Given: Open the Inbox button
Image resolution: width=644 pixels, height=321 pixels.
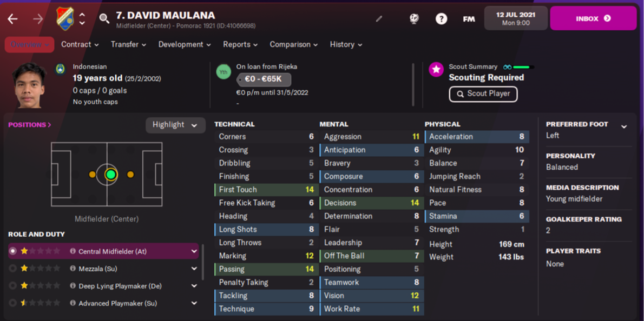Looking at the screenshot, I should (x=593, y=18).
